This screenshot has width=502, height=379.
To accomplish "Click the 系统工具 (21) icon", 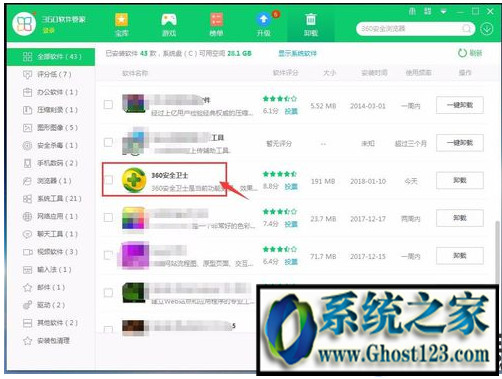I will coord(27,199).
